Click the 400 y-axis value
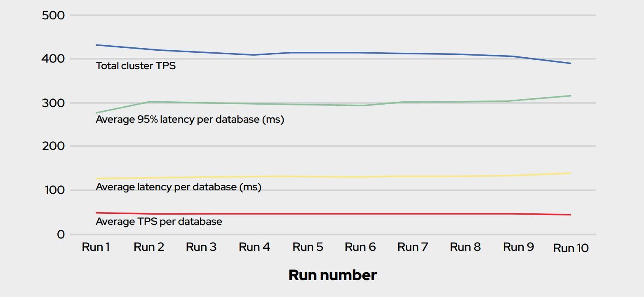Image resolution: width=644 pixels, height=297 pixels. pos(54,59)
